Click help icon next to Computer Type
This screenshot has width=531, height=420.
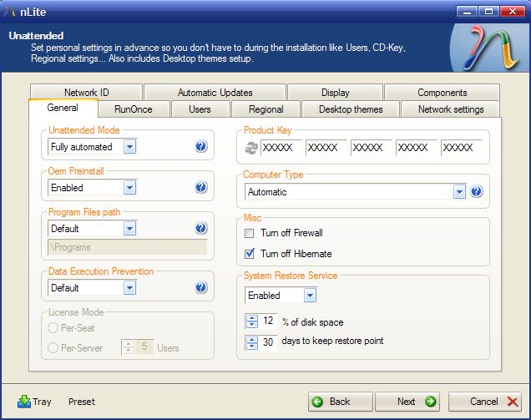tap(477, 191)
